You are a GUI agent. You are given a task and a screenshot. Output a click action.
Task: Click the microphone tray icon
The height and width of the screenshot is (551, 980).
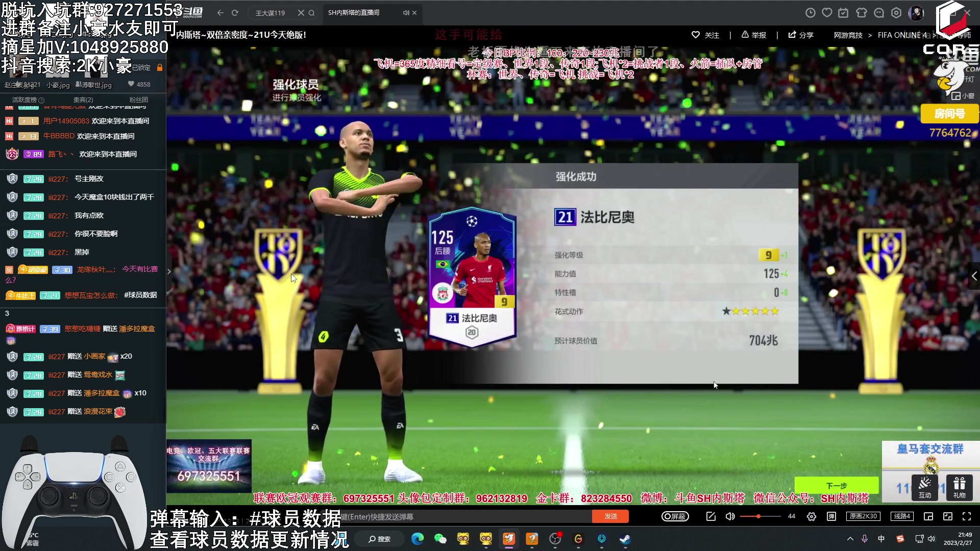tap(865, 539)
